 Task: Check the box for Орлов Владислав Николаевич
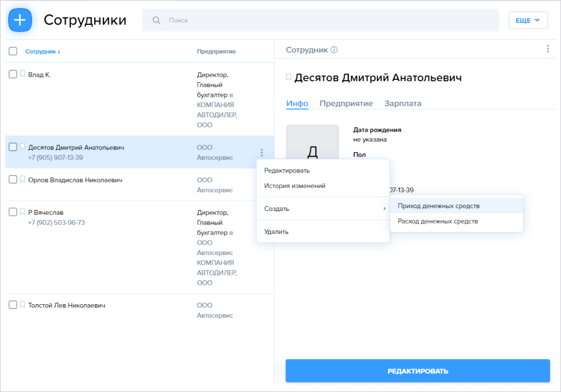[x=13, y=179]
